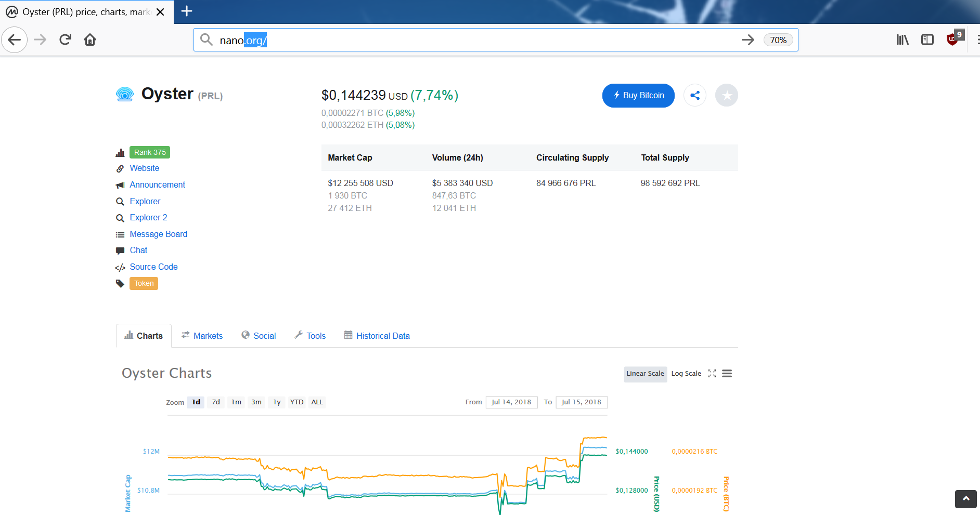Click the megaphone icon beside Announcement
This screenshot has height=515, width=980.
coord(120,186)
